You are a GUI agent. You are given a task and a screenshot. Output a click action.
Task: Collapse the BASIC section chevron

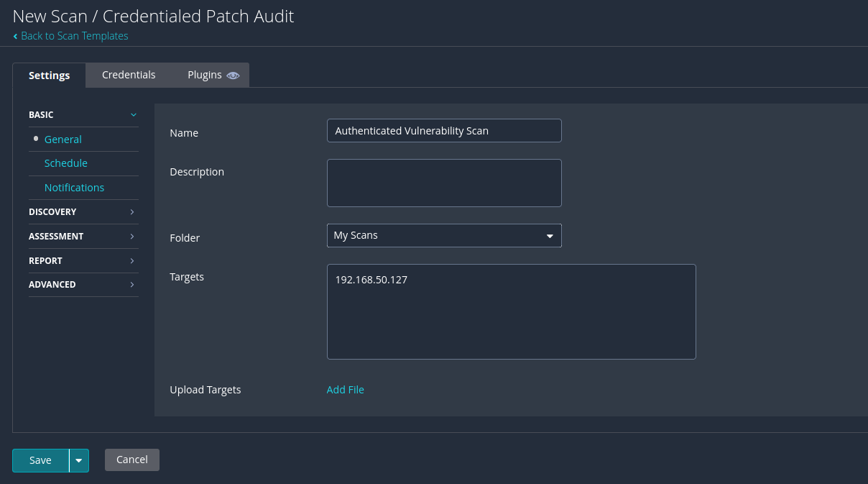click(x=133, y=115)
